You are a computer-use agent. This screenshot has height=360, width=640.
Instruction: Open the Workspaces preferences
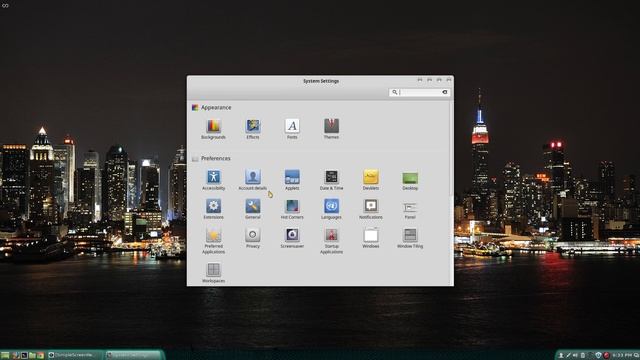coord(213,273)
